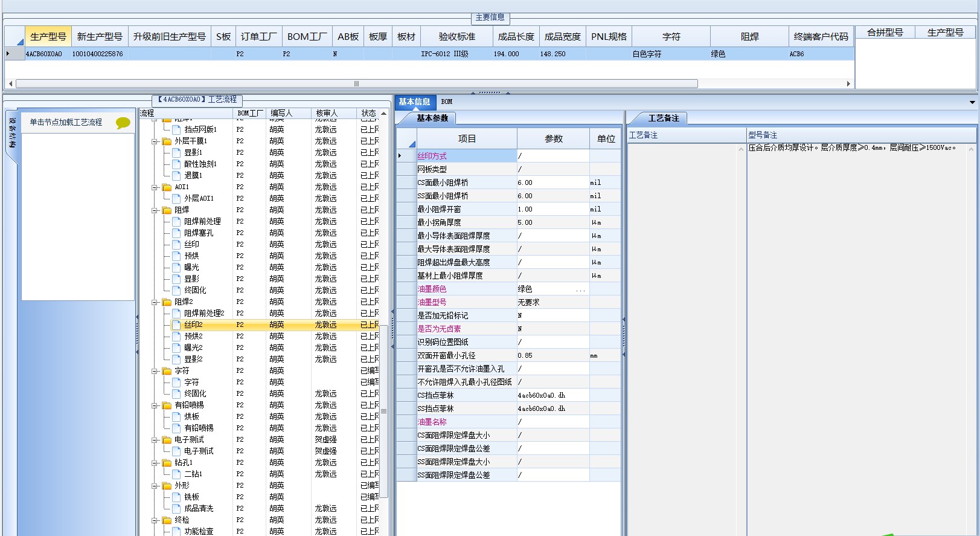Click the 合拼型号 column header

click(x=885, y=32)
